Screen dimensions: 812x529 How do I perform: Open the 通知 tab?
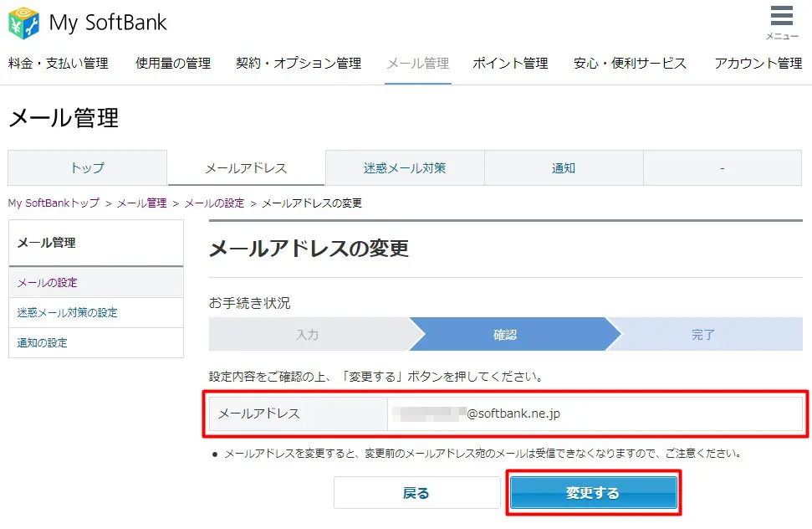564,168
